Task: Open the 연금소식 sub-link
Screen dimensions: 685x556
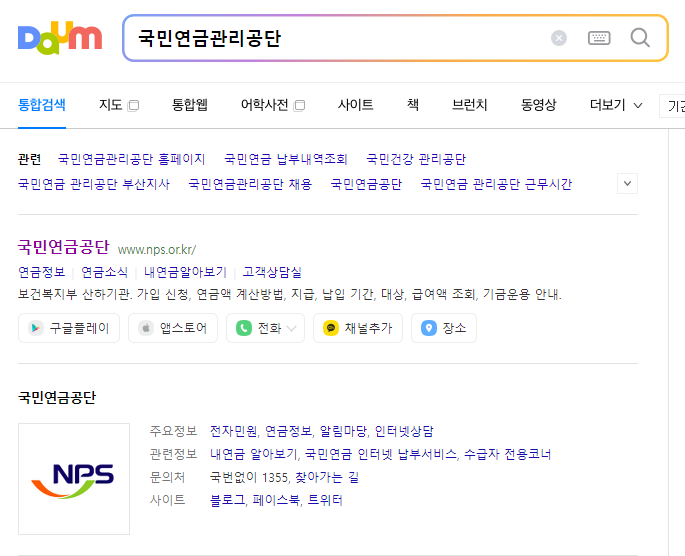Action: [x=104, y=272]
